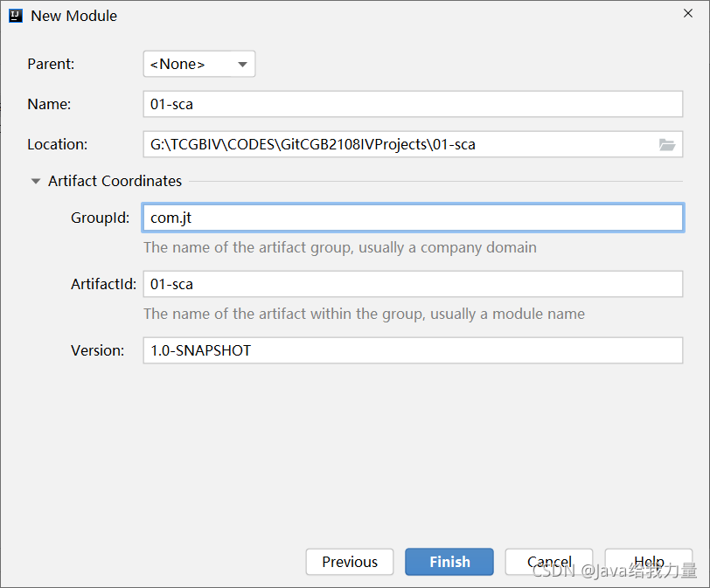
Task: Go back with the Previous button
Action: pyautogui.click(x=350, y=562)
